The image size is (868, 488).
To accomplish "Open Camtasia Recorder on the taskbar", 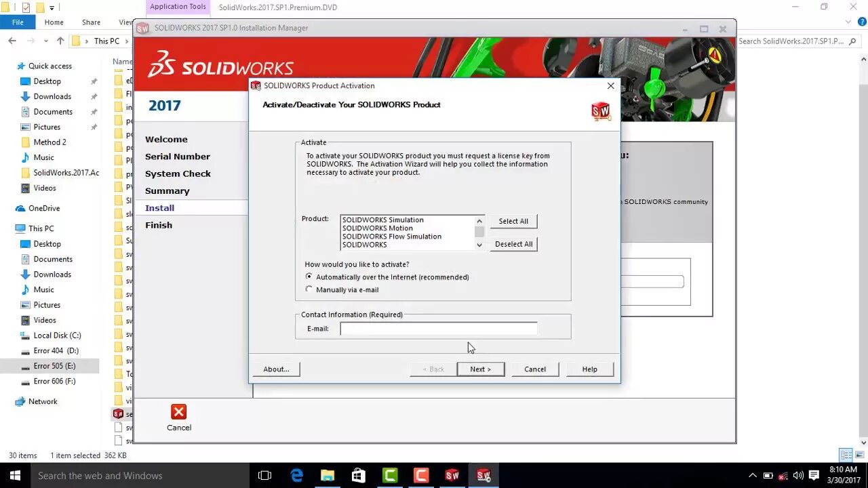I will click(420, 474).
